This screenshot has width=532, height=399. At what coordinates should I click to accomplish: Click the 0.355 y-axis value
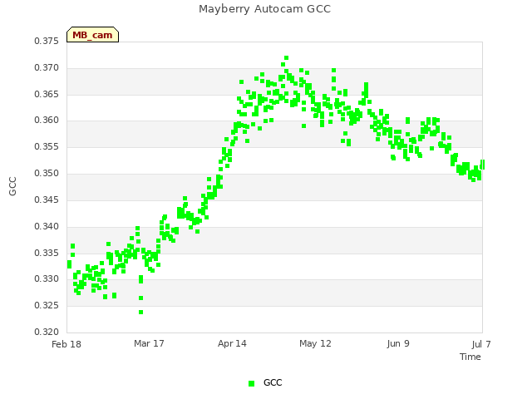pos(47,146)
